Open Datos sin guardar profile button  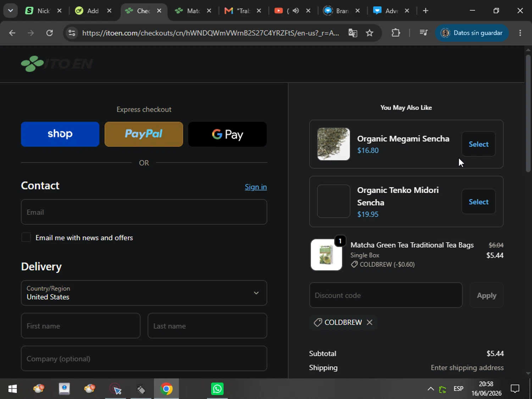(472, 33)
